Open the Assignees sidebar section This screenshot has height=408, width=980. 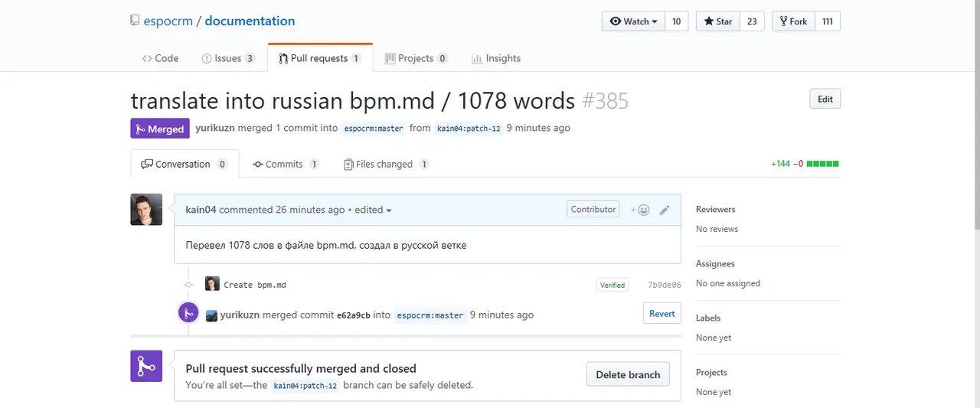(715, 263)
